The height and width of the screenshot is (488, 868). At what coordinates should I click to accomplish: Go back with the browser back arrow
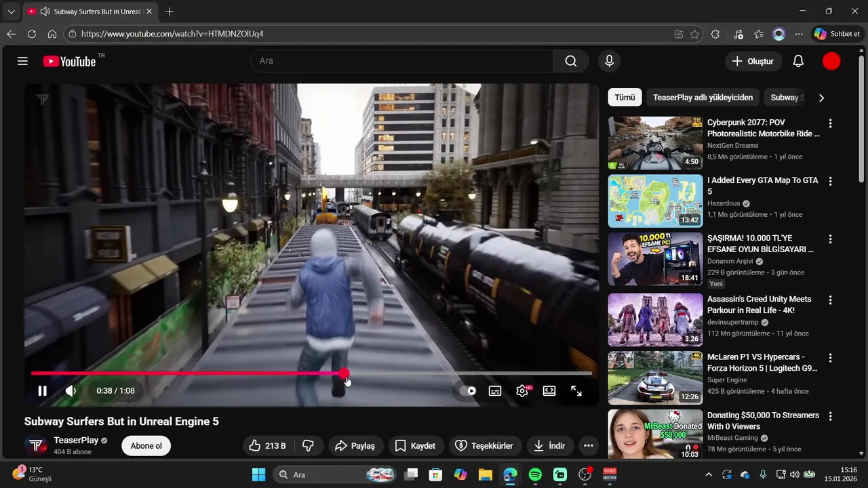click(11, 34)
